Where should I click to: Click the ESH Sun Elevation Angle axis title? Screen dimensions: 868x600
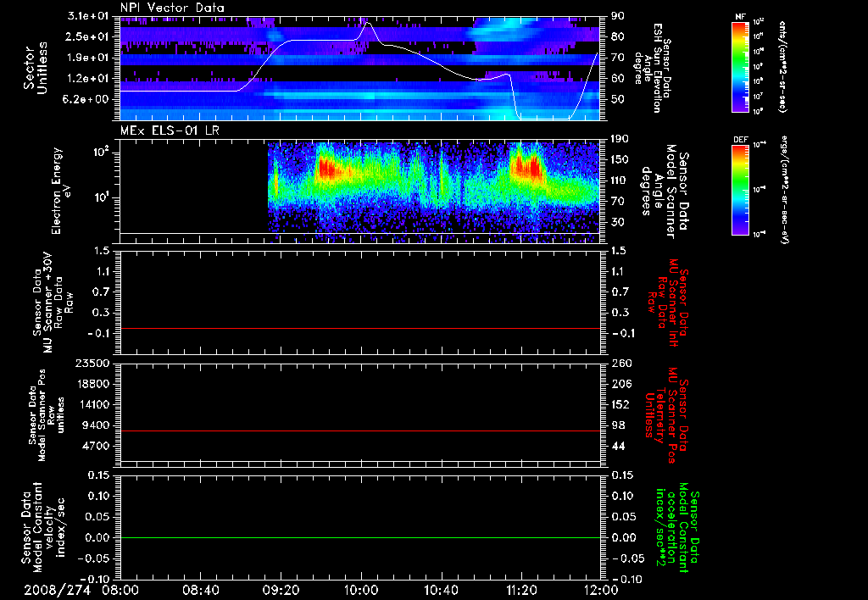coord(654,68)
